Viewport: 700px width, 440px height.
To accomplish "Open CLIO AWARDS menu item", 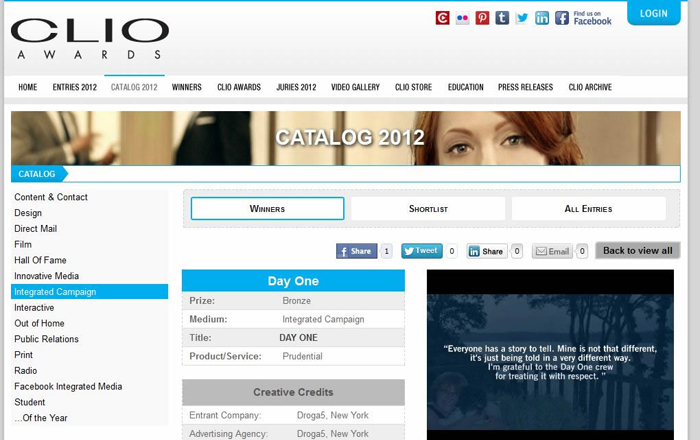I will tap(239, 87).
